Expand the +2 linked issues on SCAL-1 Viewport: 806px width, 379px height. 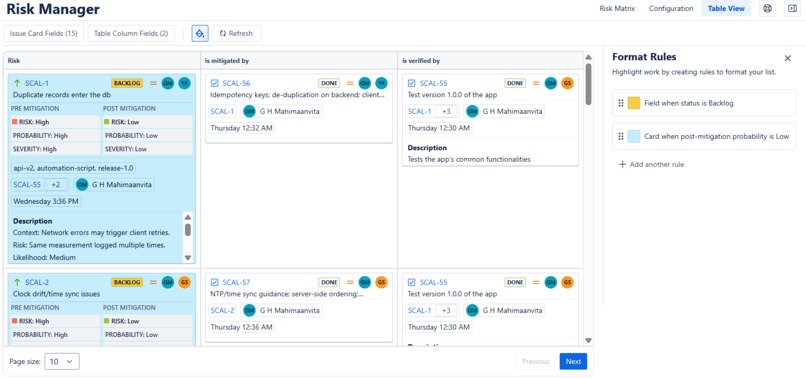[56, 185]
